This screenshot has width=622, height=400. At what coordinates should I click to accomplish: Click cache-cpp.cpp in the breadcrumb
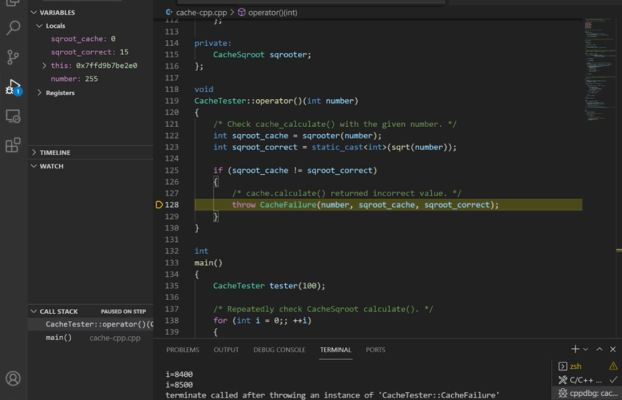coord(202,12)
